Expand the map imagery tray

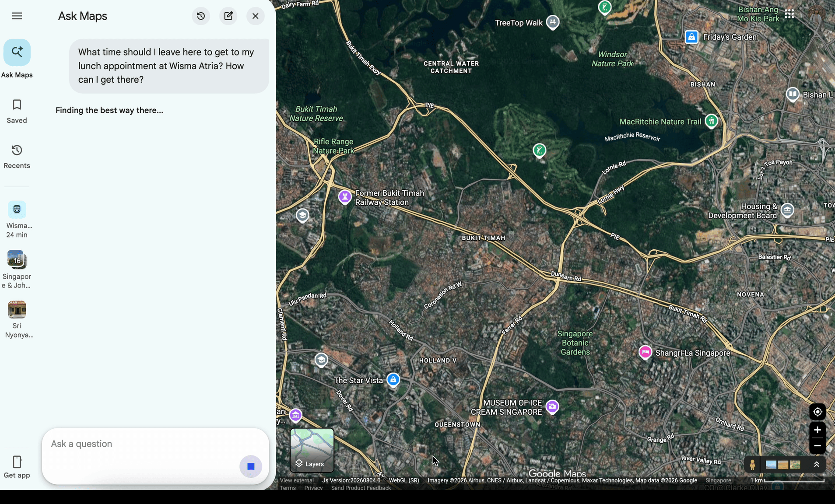coord(817,465)
